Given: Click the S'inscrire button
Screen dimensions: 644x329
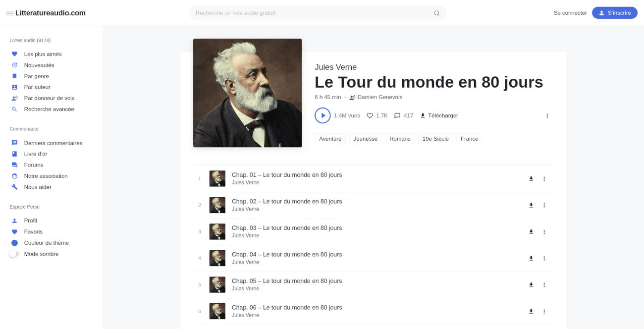Looking at the screenshot, I should pyautogui.click(x=614, y=13).
